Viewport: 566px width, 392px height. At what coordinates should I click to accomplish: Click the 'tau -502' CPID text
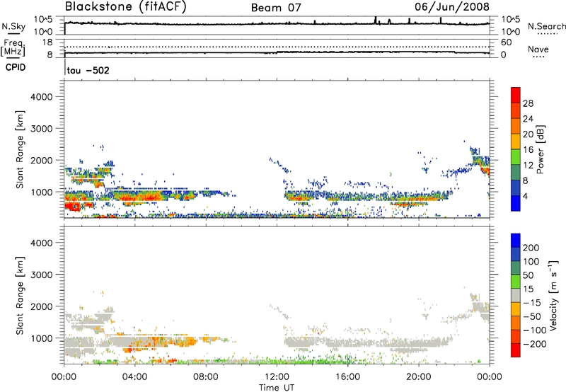click(88, 70)
